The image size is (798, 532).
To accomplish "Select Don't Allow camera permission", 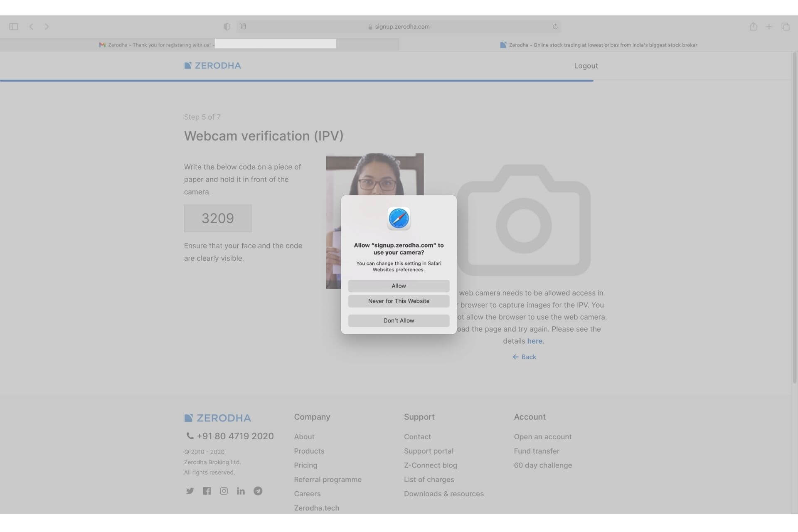I will 399,320.
